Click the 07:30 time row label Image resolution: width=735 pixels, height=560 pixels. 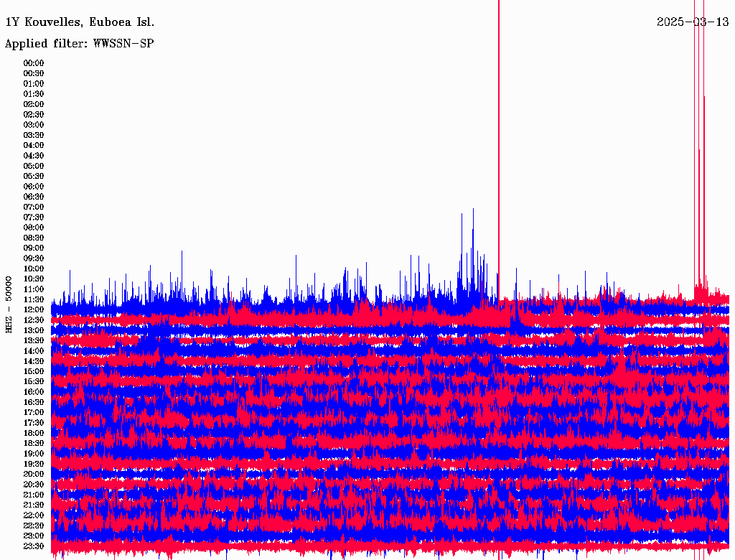[x=34, y=218]
